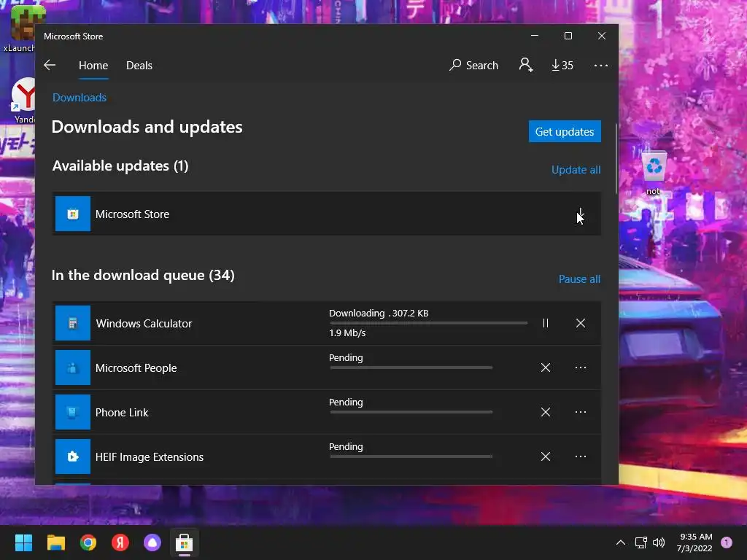Select the Yandex desktop shortcut
747x560 pixels.
25,101
